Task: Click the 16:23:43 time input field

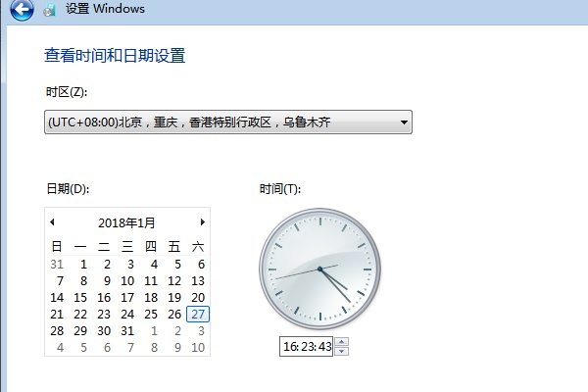Action: 307,346
